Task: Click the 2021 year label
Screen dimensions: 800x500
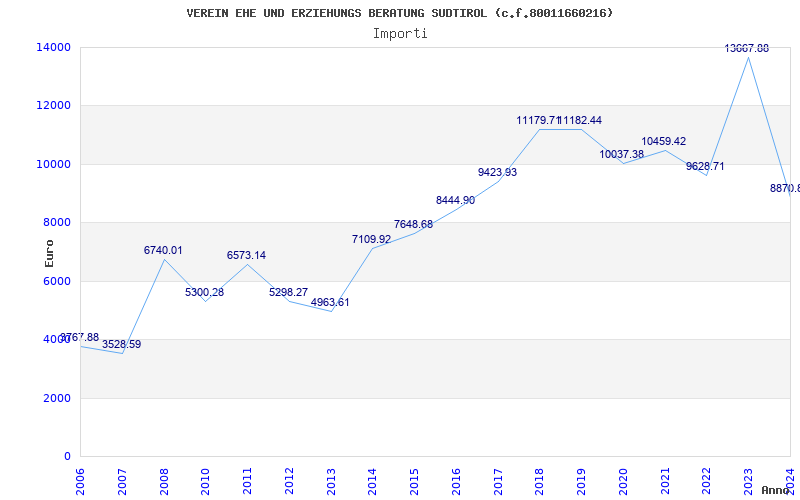Action: (x=665, y=481)
